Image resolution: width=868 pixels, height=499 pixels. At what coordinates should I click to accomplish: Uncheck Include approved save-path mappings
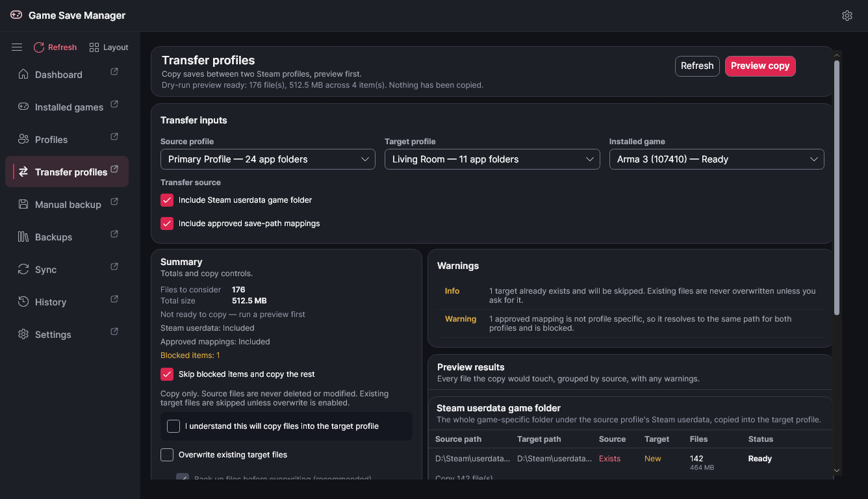(167, 224)
